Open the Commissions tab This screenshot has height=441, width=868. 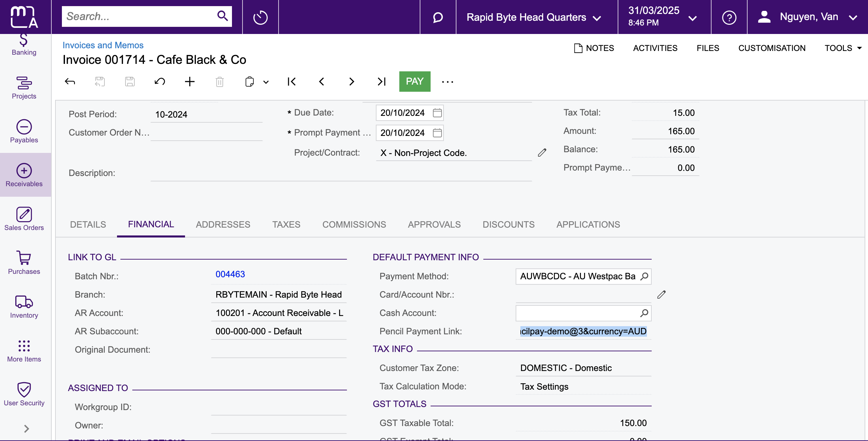(354, 225)
